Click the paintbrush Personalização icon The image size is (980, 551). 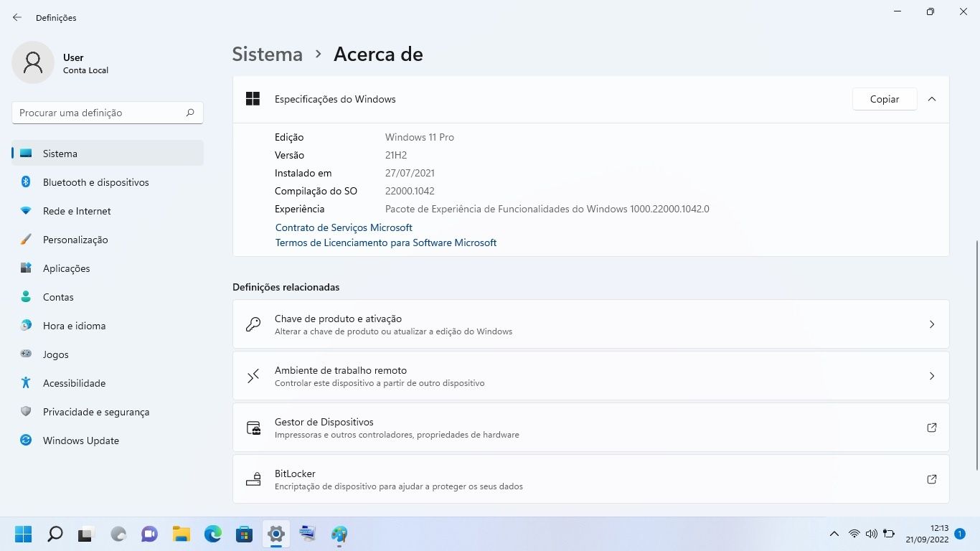pyautogui.click(x=26, y=240)
